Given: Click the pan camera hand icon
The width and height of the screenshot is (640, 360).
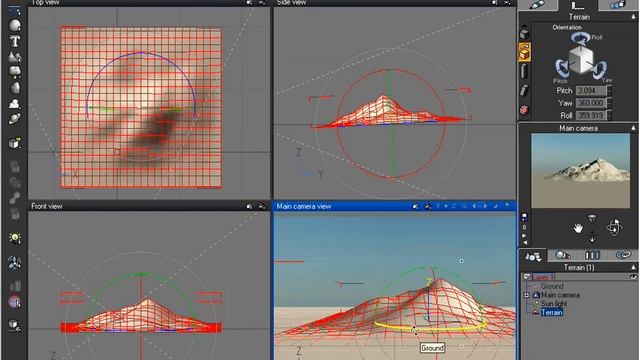Looking at the screenshot, I should (x=578, y=228).
